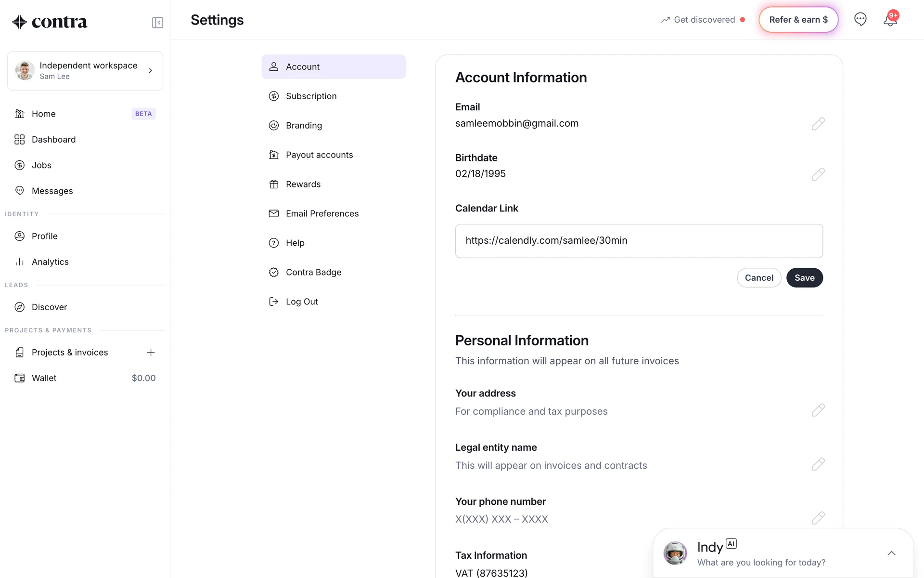Edit phone number using pencil icon
Viewport: 924px width, 578px height.
point(818,518)
